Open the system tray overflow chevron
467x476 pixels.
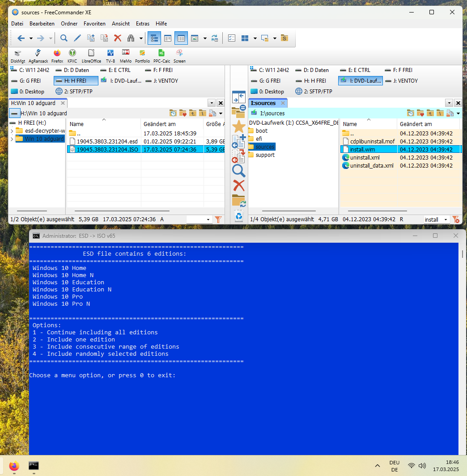pos(378,465)
